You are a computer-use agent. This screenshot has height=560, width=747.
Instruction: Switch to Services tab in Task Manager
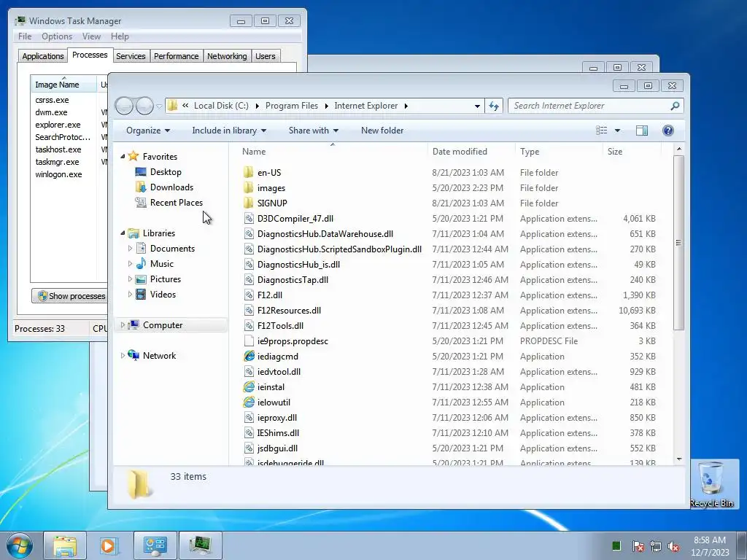131,56
